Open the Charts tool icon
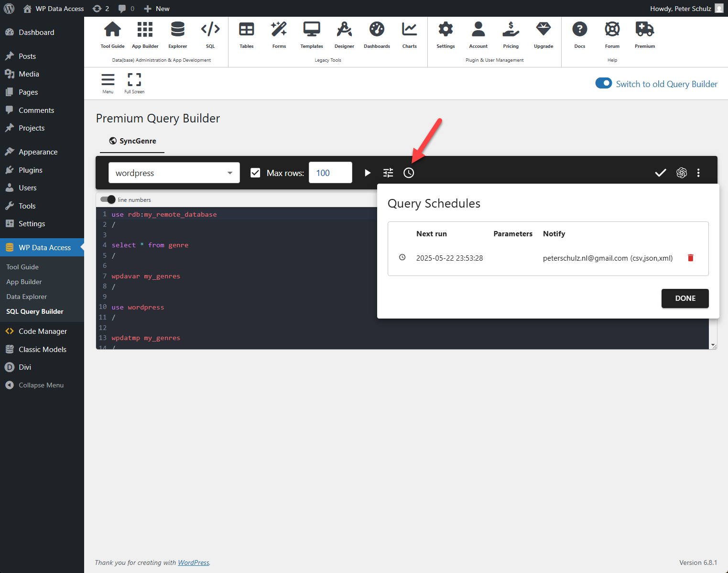Viewport: 728px width, 573px height. point(410,30)
